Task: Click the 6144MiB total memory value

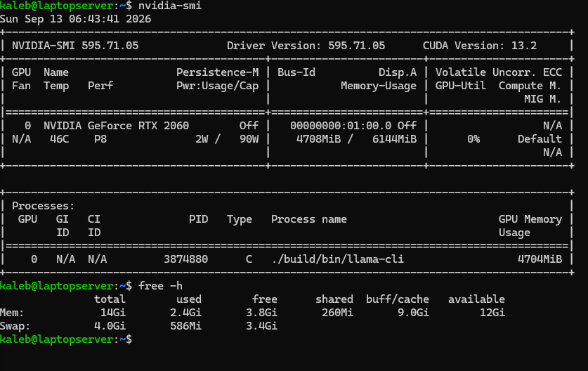Action: 395,139
